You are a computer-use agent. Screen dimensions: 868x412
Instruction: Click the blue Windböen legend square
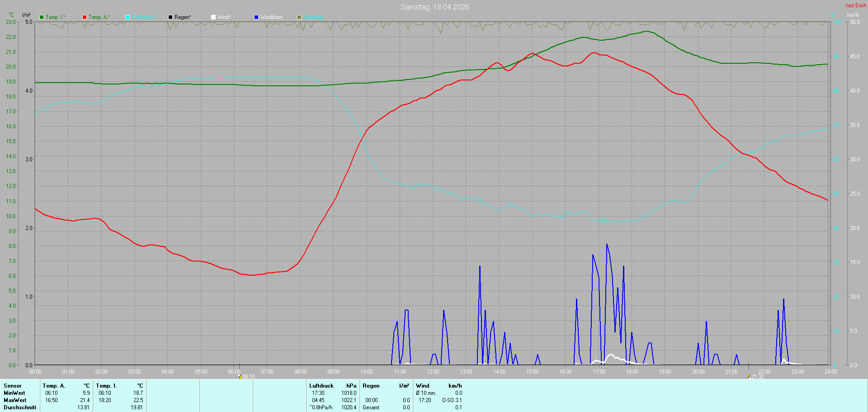[256, 17]
